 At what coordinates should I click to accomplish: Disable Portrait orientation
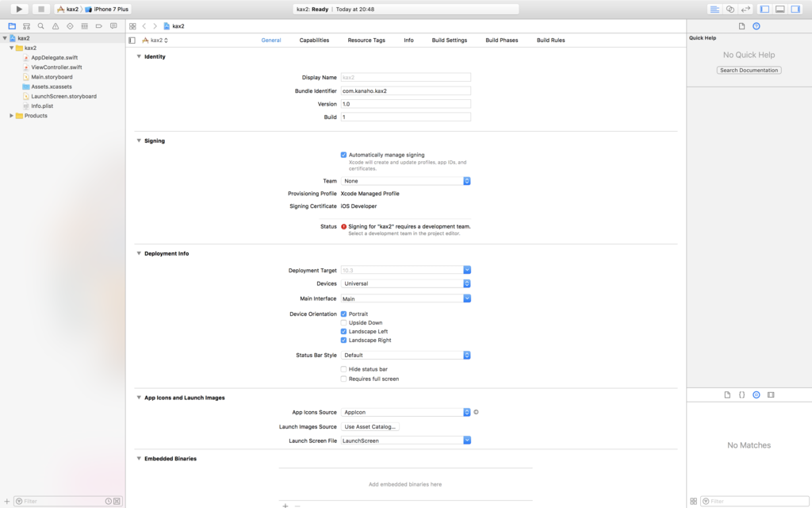[x=343, y=314]
